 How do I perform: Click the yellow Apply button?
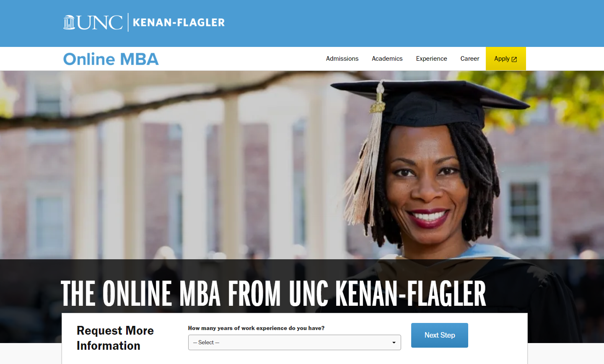[505, 59]
